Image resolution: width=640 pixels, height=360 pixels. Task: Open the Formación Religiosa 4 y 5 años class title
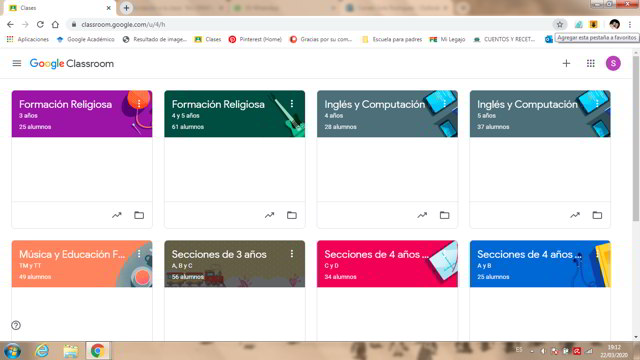tap(218, 104)
